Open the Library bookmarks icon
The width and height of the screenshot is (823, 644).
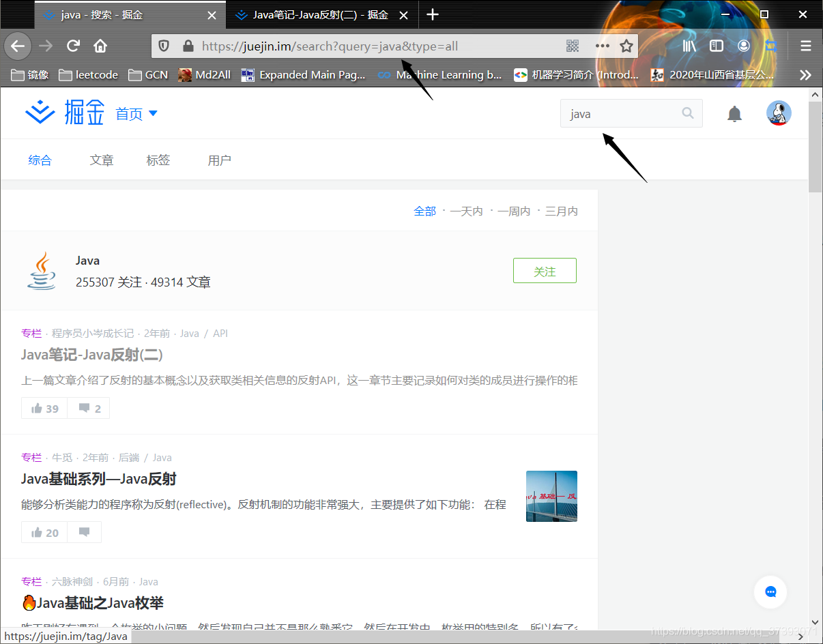coord(689,46)
